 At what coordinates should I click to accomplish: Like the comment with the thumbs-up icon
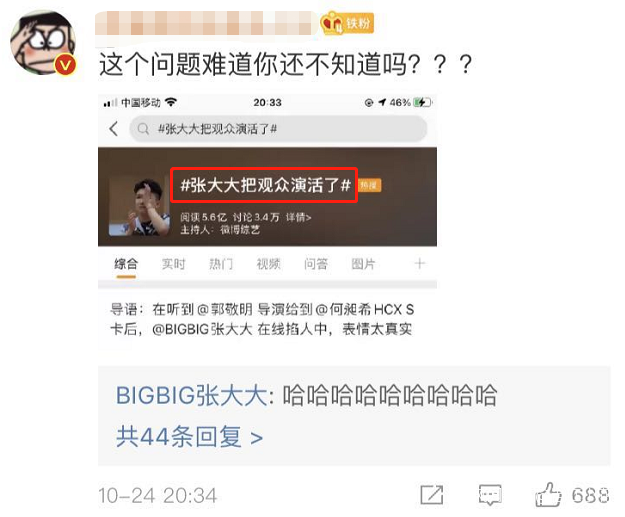548,495
